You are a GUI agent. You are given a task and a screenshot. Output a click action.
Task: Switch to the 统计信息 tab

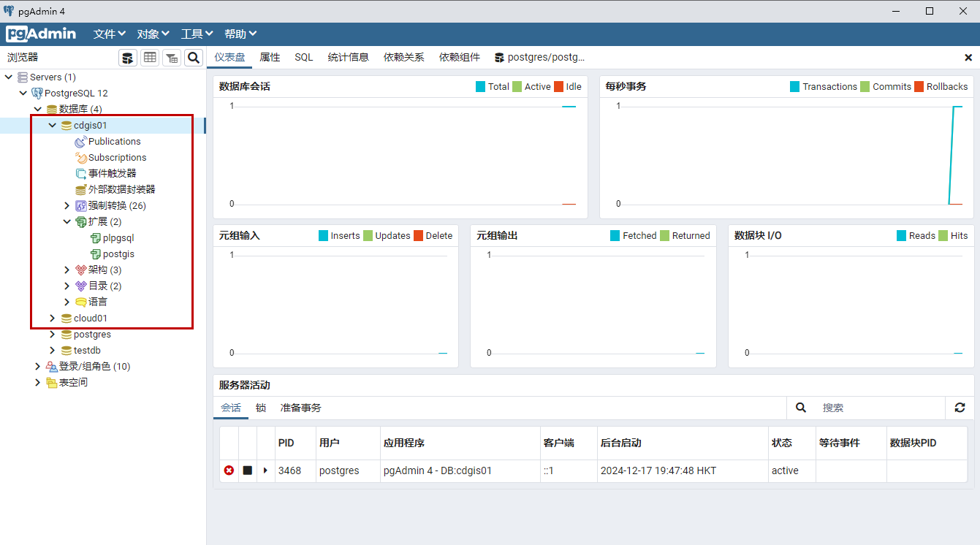pos(349,57)
